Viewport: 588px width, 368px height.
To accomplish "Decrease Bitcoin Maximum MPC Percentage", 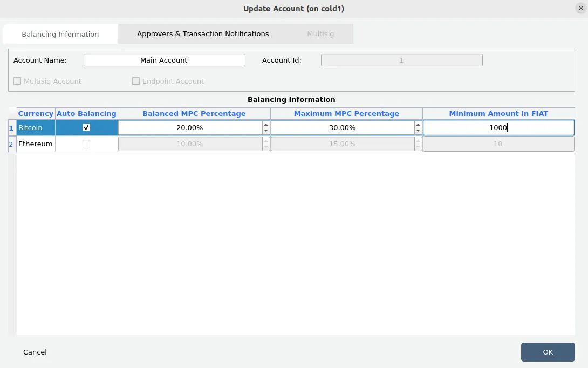I will [x=418, y=131].
